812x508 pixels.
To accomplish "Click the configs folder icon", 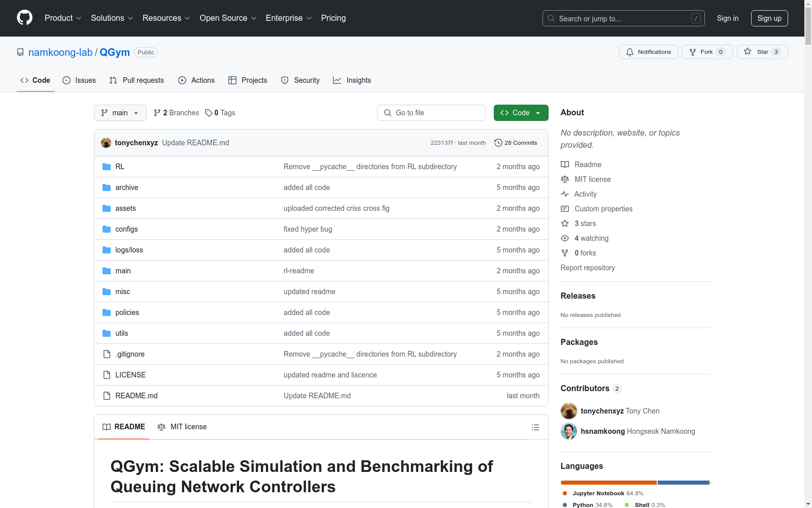I will click(107, 229).
